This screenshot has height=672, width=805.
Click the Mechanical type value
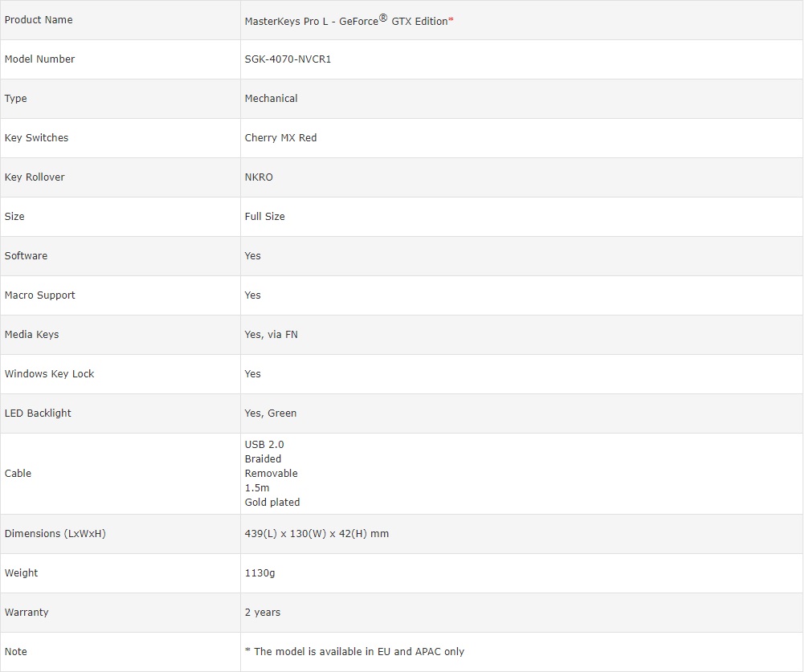271,99
